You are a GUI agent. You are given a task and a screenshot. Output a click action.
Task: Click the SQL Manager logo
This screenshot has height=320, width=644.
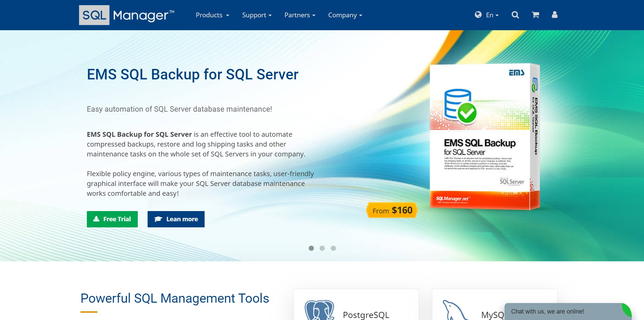coord(127,15)
